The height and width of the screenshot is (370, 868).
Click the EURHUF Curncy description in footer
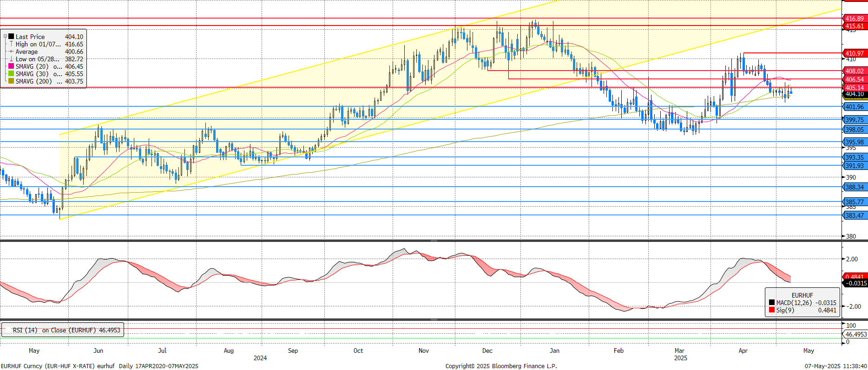click(x=99, y=366)
